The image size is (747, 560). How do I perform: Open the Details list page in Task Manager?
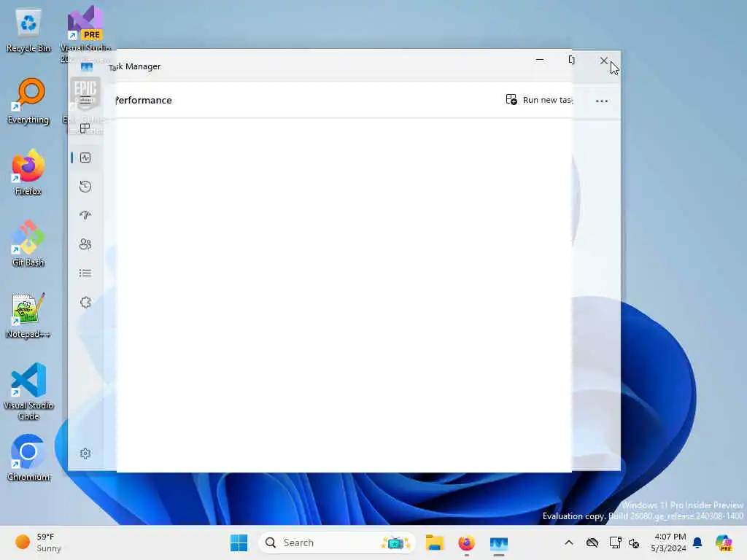coord(85,273)
